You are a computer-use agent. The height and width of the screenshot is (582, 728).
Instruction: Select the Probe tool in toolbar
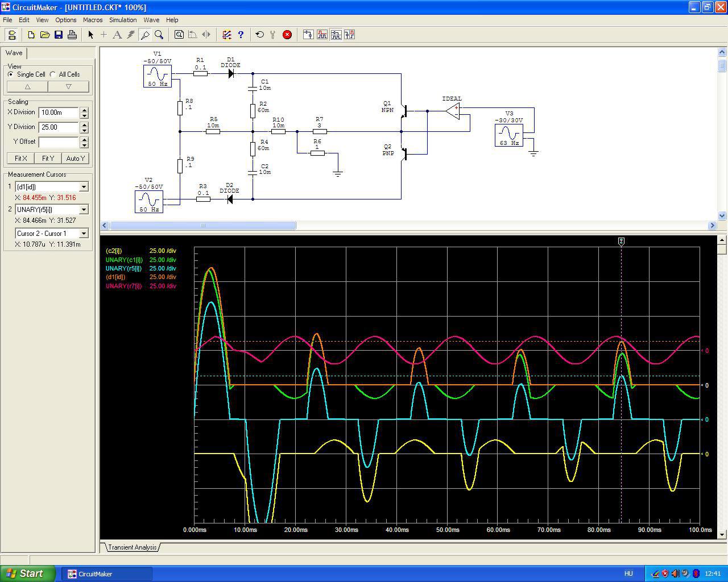point(145,35)
